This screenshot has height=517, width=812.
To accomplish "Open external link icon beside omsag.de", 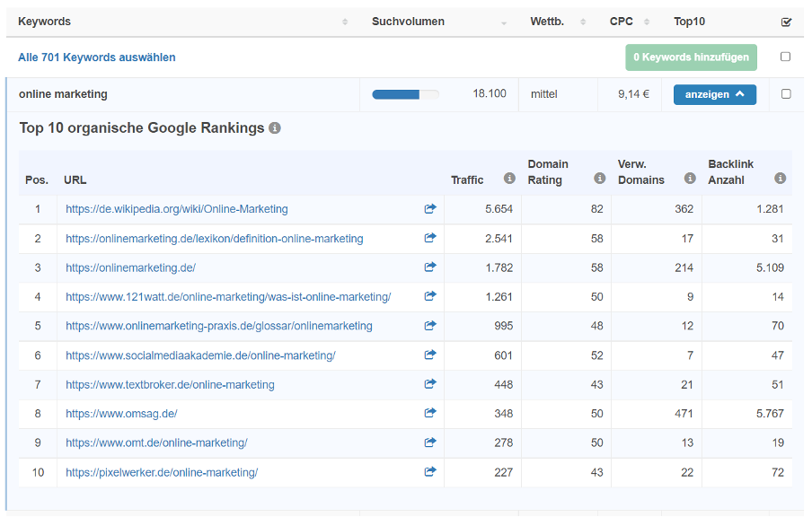I will [x=430, y=414].
